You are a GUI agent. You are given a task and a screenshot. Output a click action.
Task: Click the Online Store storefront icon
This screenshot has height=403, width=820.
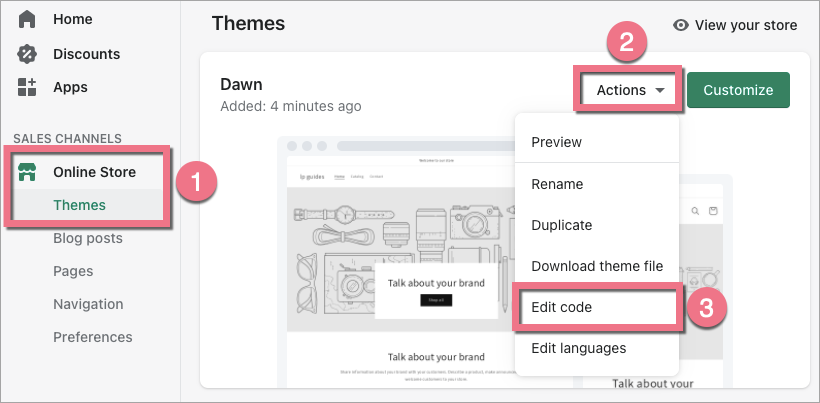point(27,172)
